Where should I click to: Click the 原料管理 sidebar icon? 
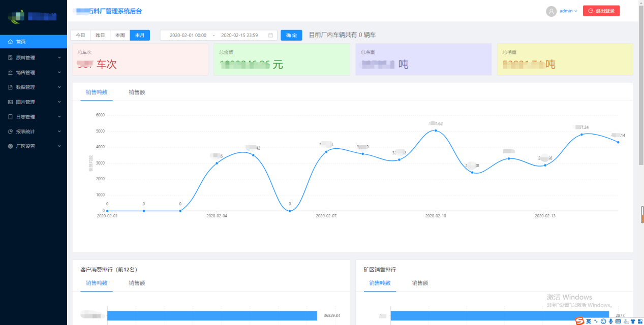11,58
